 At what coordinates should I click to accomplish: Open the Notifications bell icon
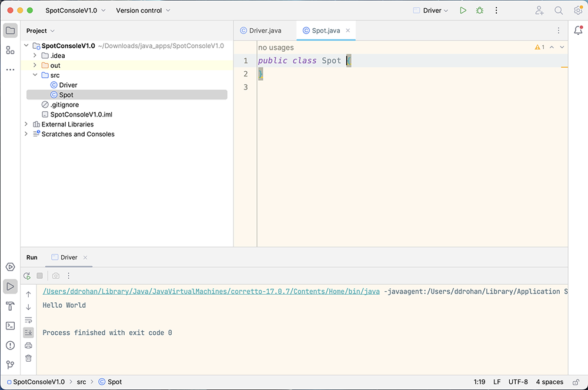click(x=578, y=31)
